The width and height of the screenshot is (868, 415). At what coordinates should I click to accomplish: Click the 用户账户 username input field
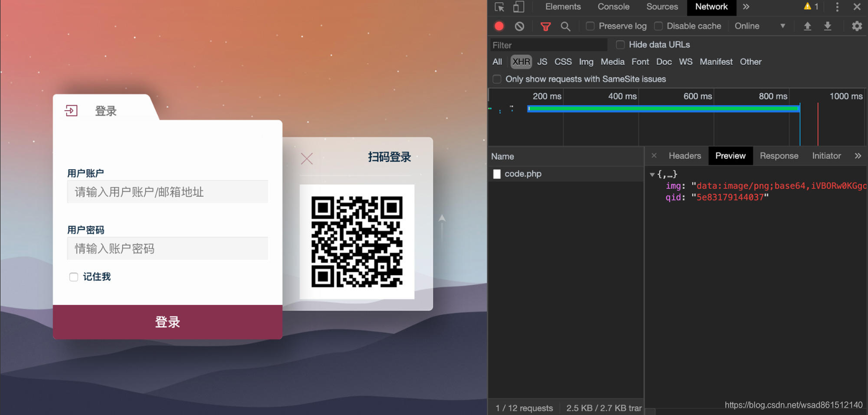point(168,192)
